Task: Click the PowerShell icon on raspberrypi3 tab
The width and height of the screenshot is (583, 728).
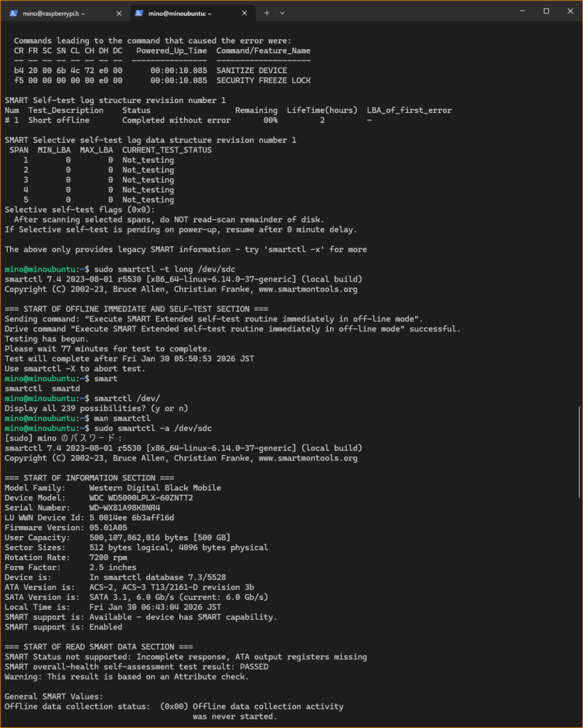Action: 14,13
